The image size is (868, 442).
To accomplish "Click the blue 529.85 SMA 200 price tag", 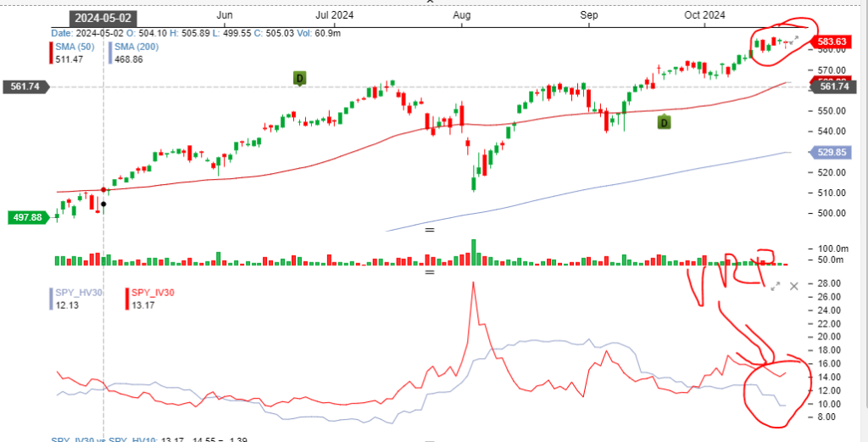I will point(831,152).
